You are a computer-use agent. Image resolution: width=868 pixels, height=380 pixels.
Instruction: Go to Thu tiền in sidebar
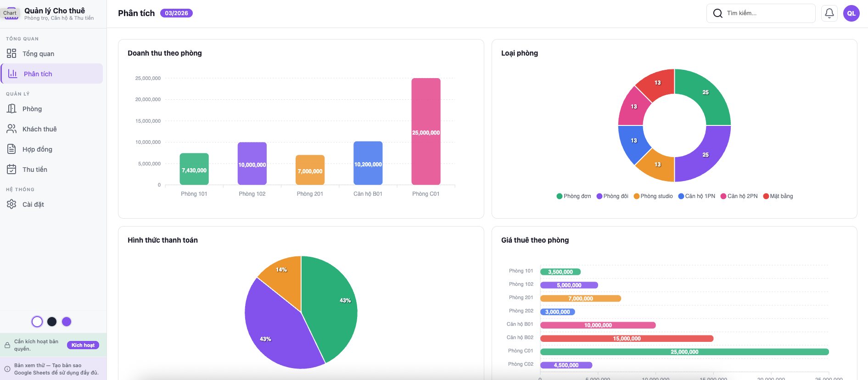point(35,170)
